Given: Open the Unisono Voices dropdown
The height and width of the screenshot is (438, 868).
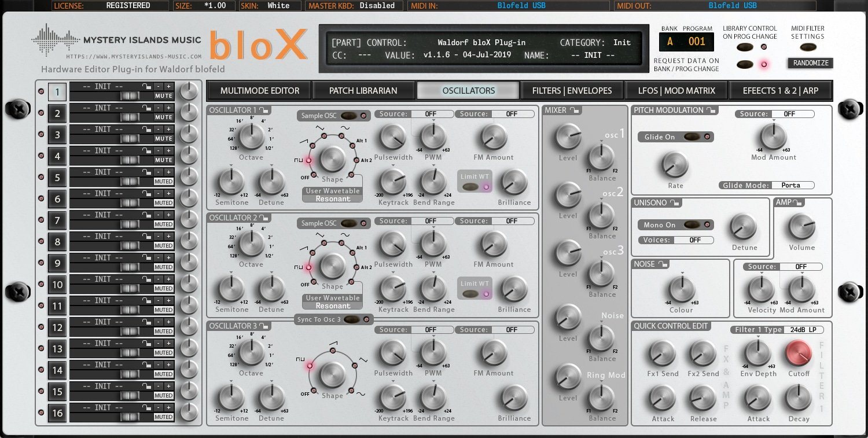Looking at the screenshot, I should tap(693, 240).
